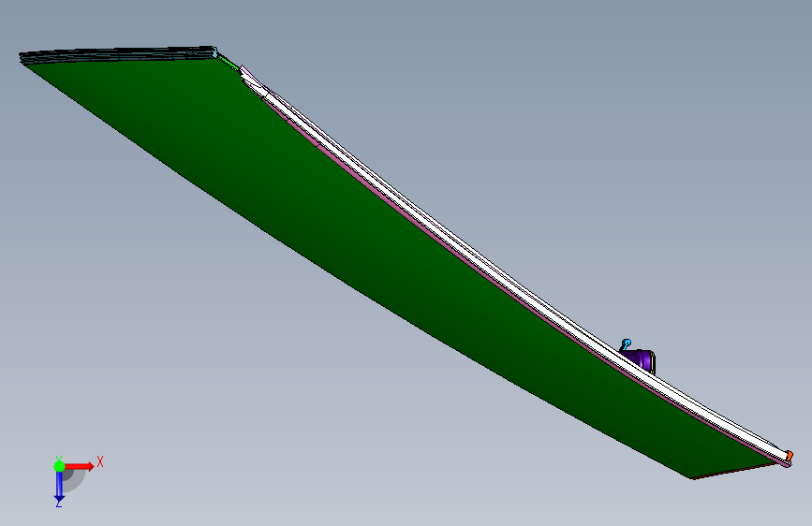Click the green Y axis dot of triad
812x526 pixels.
coord(59,466)
